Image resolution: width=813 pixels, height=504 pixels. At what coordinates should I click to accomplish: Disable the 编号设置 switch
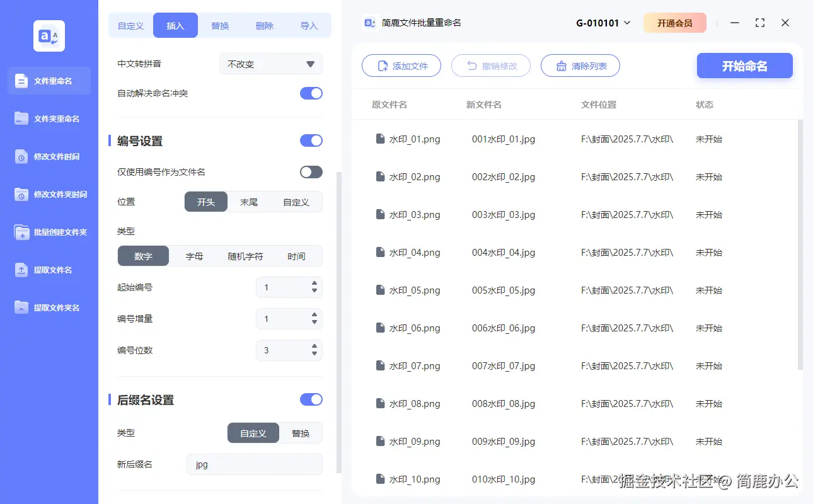point(311,140)
